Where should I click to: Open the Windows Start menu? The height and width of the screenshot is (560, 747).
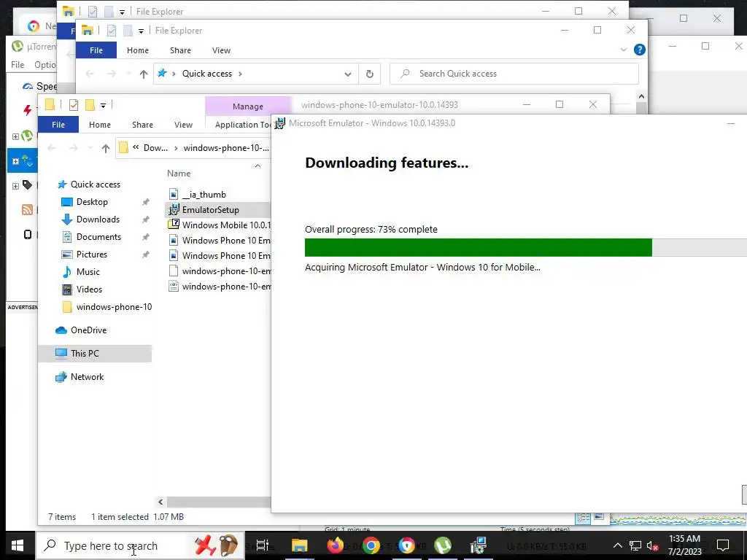pyautogui.click(x=18, y=545)
